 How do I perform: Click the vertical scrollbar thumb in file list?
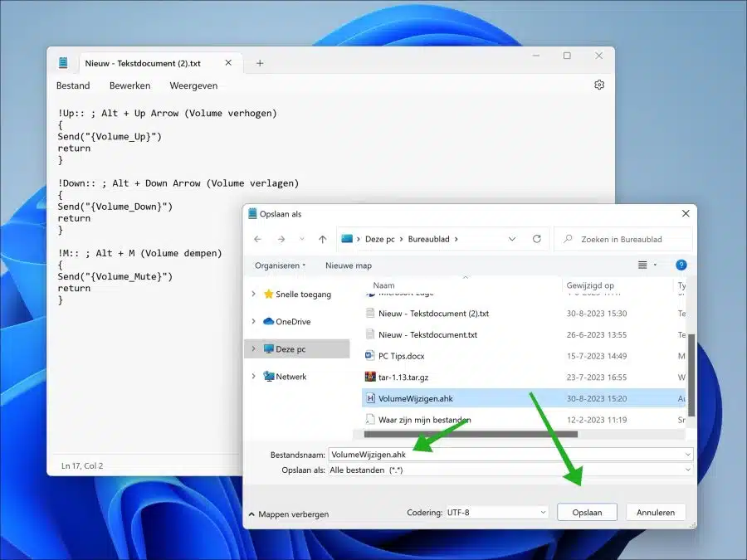pyautogui.click(x=691, y=375)
